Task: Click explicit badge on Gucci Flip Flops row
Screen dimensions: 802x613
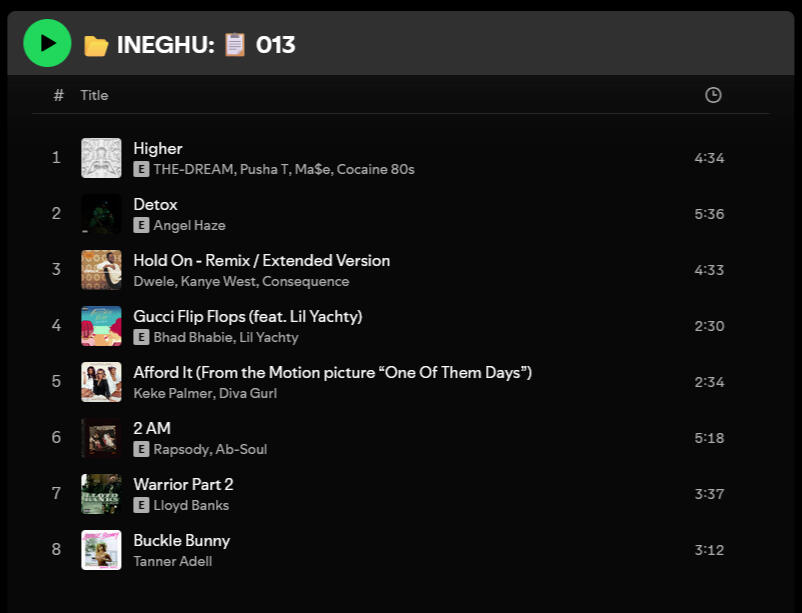Action: click(x=141, y=337)
